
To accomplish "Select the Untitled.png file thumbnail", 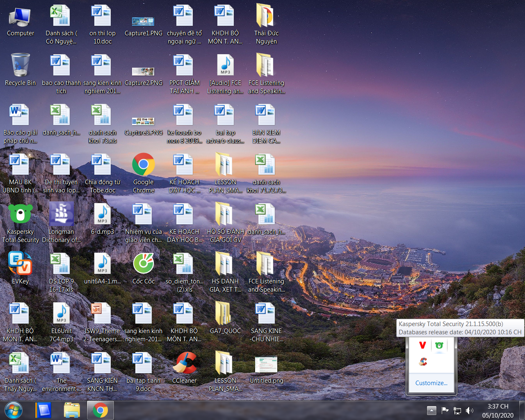I will coord(266,364).
